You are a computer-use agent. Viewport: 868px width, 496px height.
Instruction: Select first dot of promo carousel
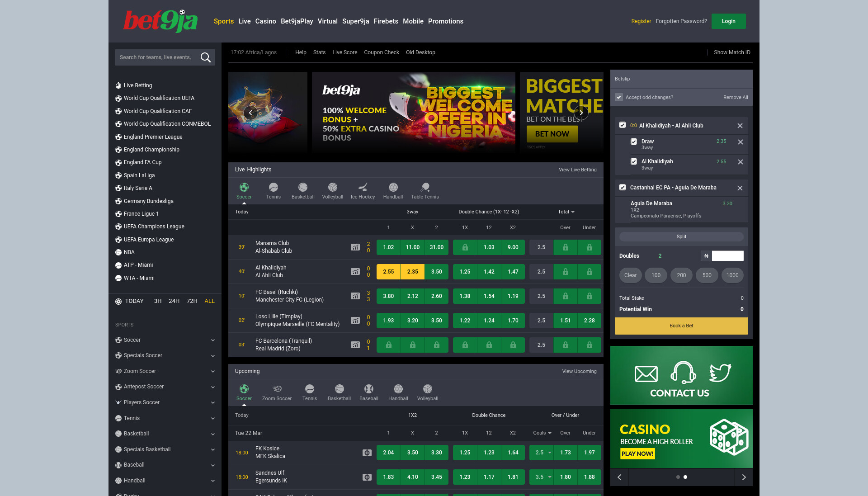pyautogui.click(x=678, y=477)
